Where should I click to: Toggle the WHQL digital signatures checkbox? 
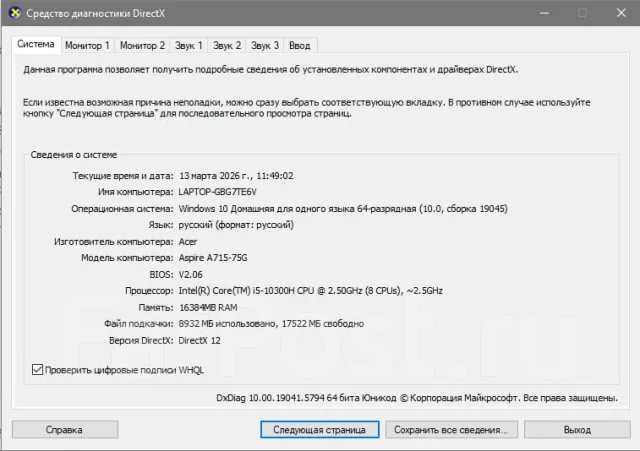tap(38, 370)
